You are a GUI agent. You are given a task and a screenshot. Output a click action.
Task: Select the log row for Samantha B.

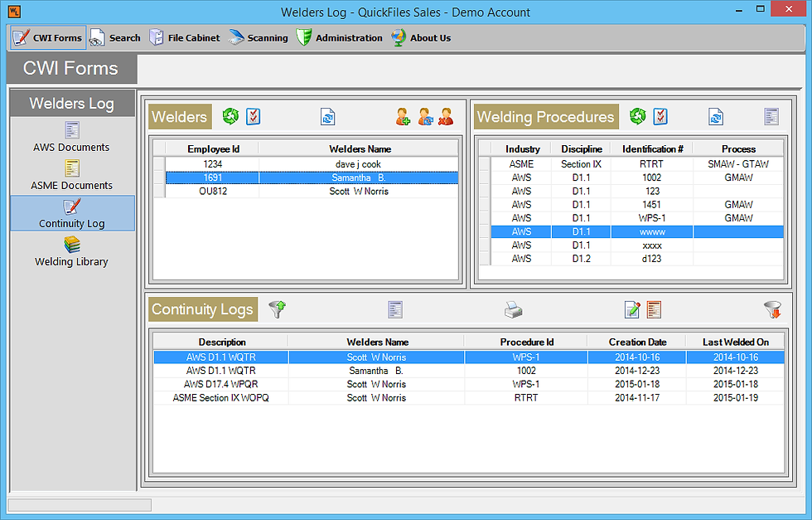coord(469,370)
